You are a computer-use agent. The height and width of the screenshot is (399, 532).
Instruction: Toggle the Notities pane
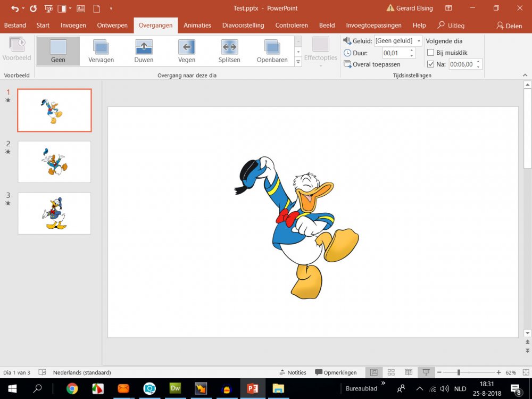293,372
